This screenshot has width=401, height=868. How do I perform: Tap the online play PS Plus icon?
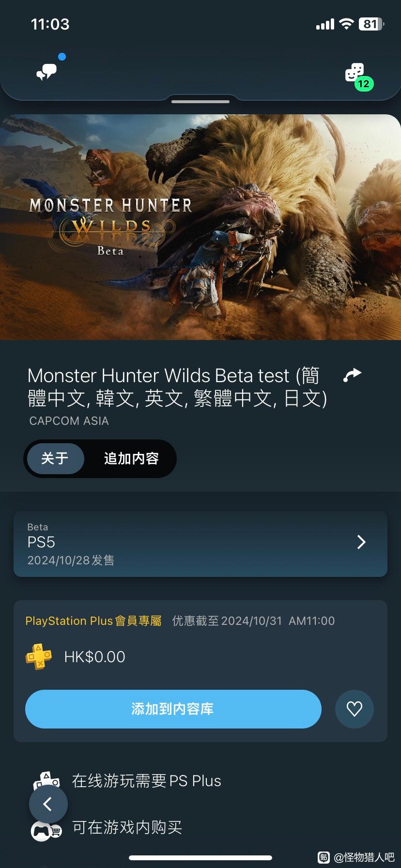click(46, 779)
